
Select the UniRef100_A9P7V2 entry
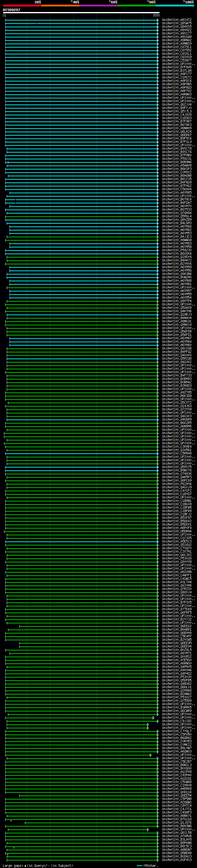177,91
